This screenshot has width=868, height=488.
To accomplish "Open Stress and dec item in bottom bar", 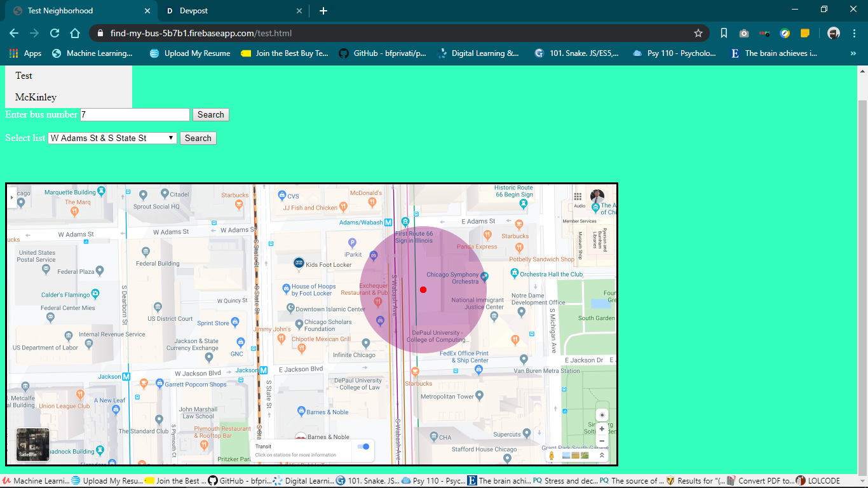I will pos(566,481).
